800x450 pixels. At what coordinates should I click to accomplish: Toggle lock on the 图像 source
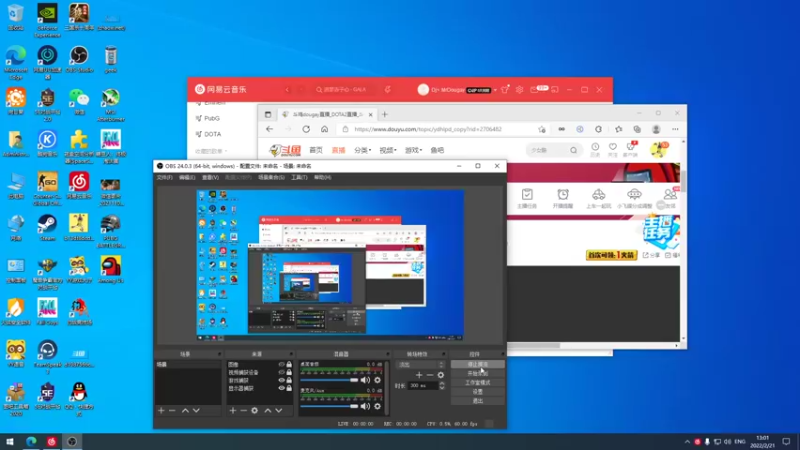click(289, 365)
